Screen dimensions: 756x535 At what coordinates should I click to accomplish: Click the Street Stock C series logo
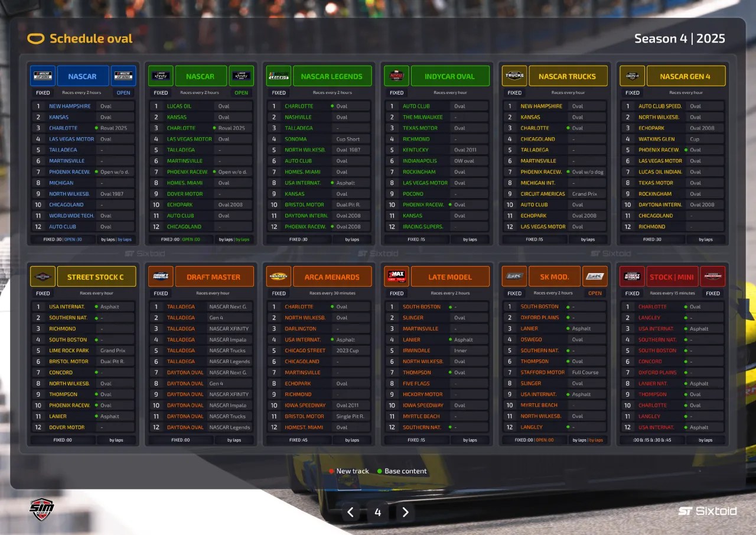coord(43,277)
